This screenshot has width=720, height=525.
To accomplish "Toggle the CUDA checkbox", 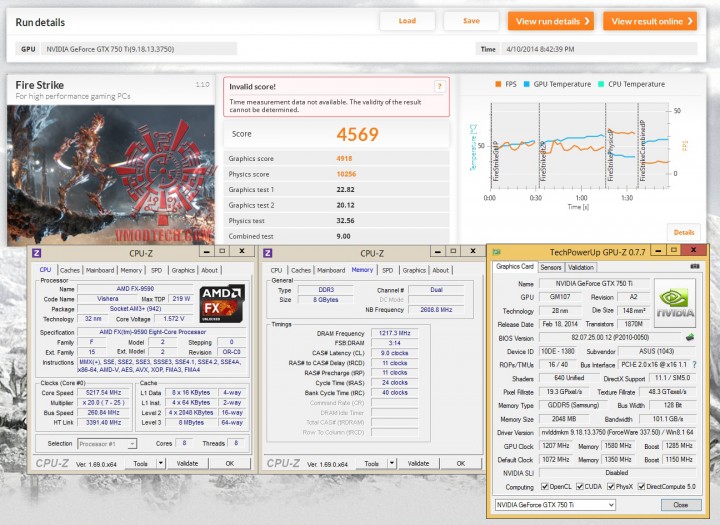I will coord(579,486).
